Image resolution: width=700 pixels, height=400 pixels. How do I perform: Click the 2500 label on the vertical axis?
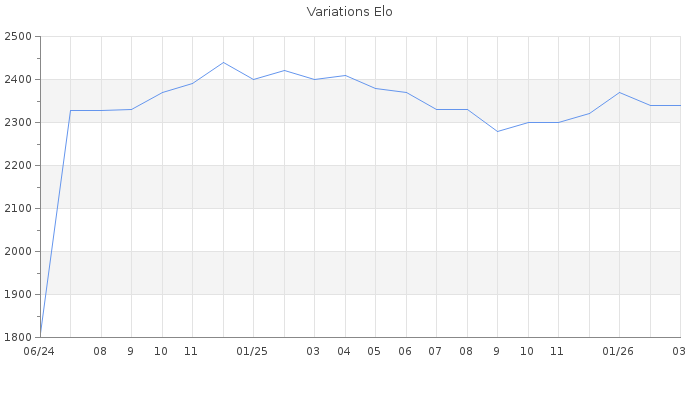pos(18,37)
